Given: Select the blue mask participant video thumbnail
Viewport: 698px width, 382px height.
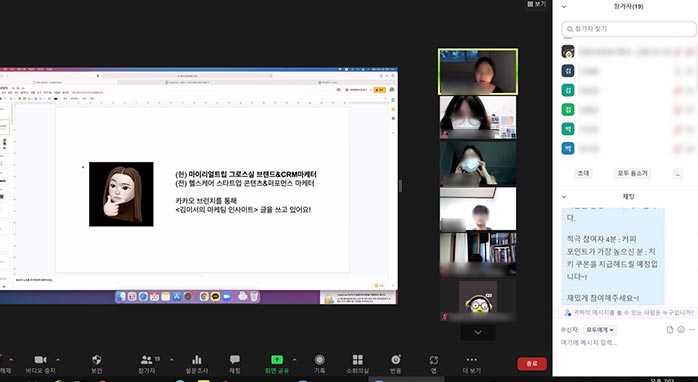Looking at the screenshot, I should coord(478,163).
